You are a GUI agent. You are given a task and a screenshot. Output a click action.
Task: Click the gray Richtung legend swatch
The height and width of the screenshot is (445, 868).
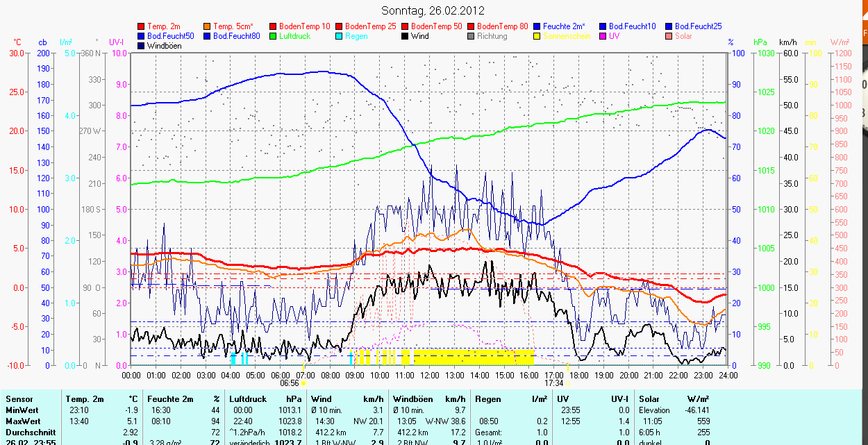[x=471, y=36]
